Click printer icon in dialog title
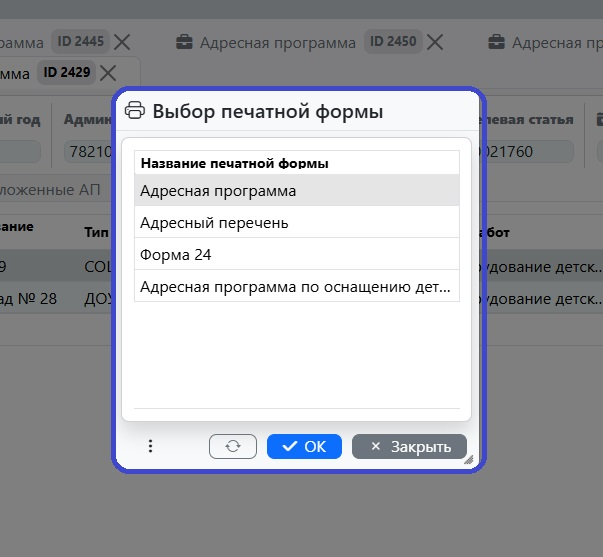Screen dimensions: 603x557 [135, 111]
